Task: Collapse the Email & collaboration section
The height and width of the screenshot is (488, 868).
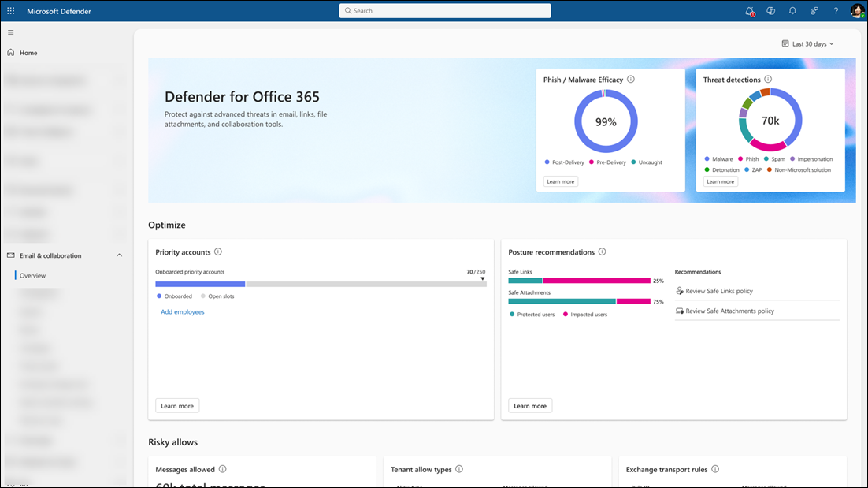Action: point(119,255)
